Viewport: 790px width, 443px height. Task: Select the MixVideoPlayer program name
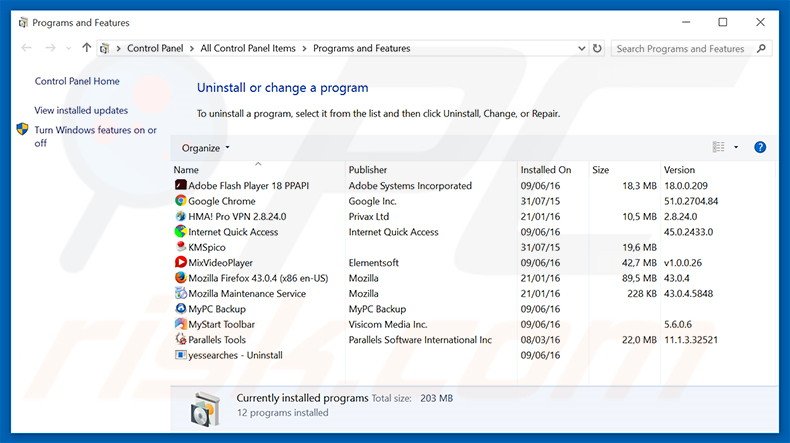[x=220, y=263]
